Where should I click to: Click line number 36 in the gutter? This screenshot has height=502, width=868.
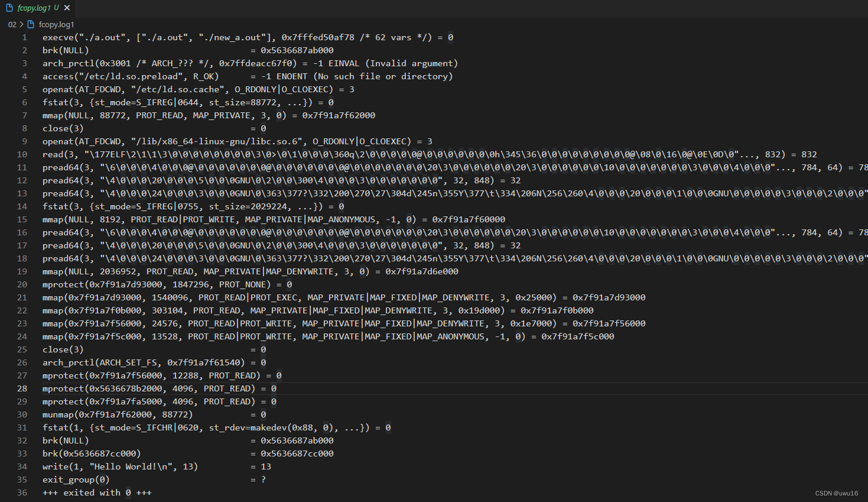[x=22, y=493]
